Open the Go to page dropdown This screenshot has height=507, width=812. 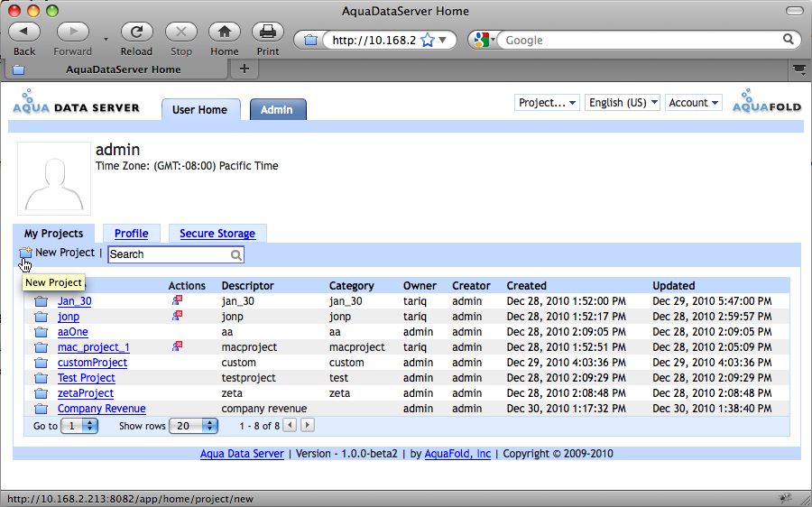79,426
